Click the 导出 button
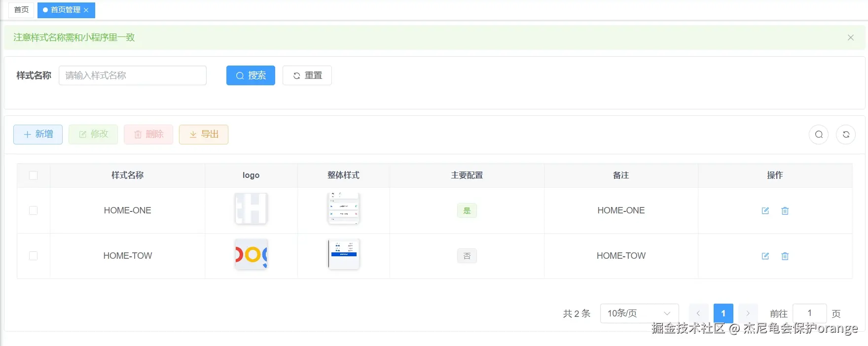The height and width of the screenshot is (346, 868). (x=204, y=134)
